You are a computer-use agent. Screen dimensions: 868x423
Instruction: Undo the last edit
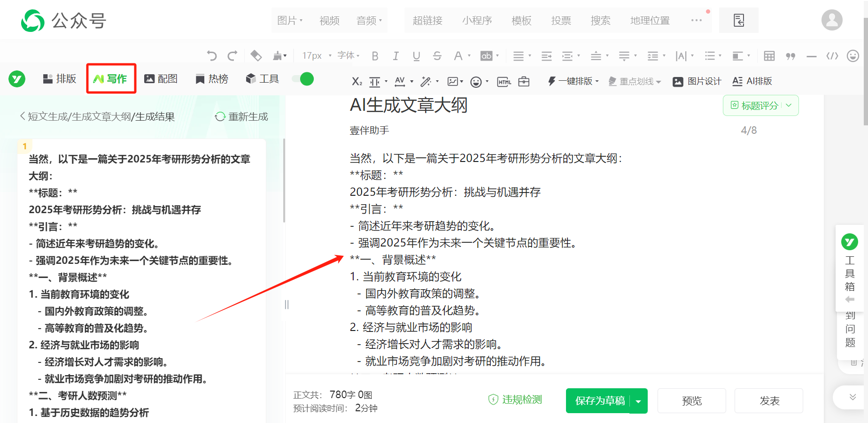[212, 56]
